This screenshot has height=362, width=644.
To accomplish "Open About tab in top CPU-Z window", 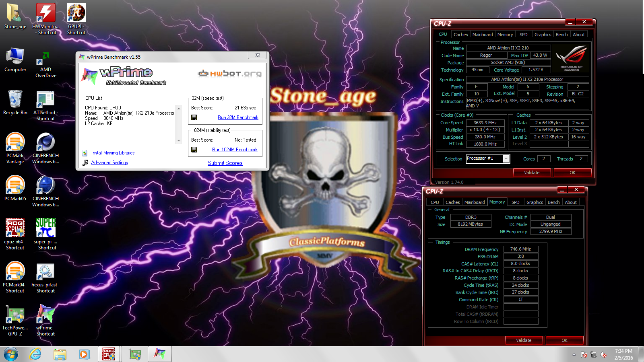I will (x=579, y=35).
